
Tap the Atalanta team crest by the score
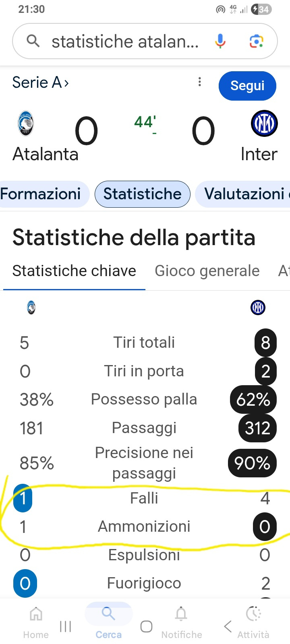26,124
